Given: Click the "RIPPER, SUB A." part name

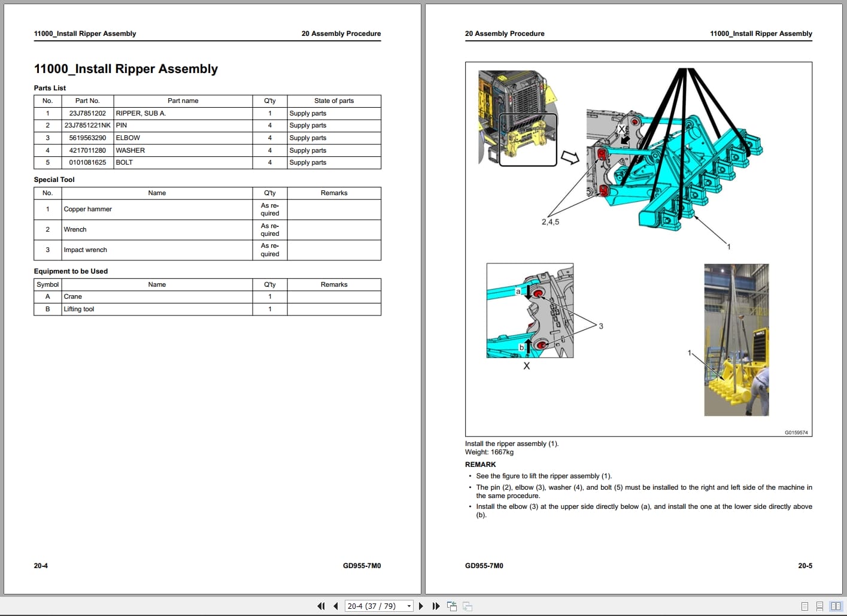Looking at the screenshot, I should pos(141,113).
